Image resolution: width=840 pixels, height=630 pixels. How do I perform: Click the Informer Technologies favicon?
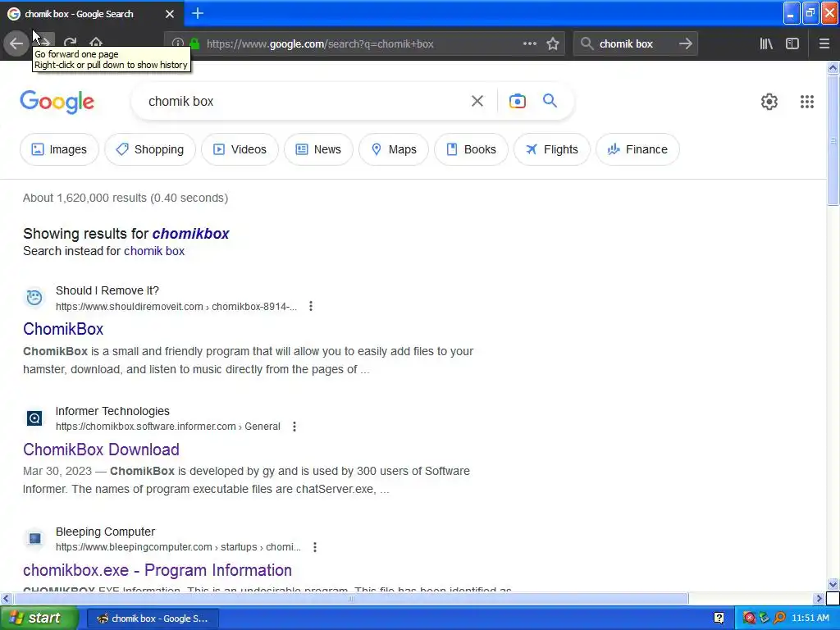(x=34, y=418)
